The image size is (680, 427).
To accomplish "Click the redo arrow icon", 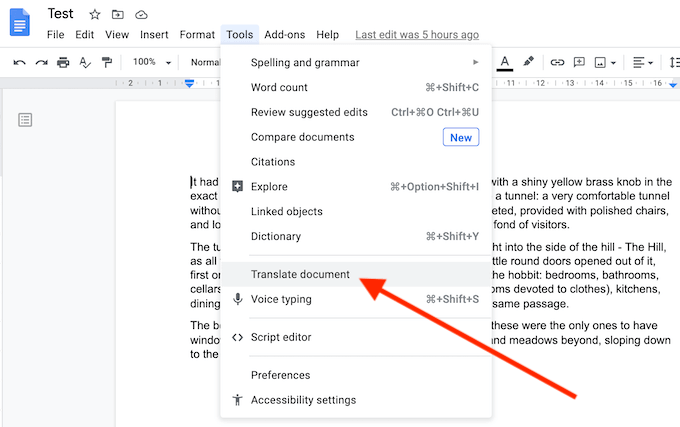I will point(42,63).
